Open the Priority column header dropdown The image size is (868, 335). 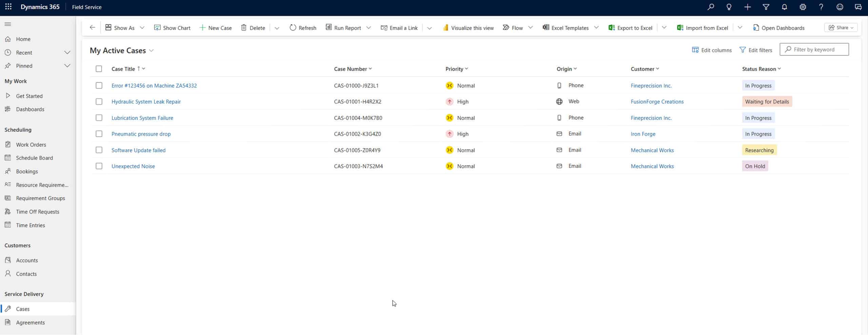click(x=467, y=69)
